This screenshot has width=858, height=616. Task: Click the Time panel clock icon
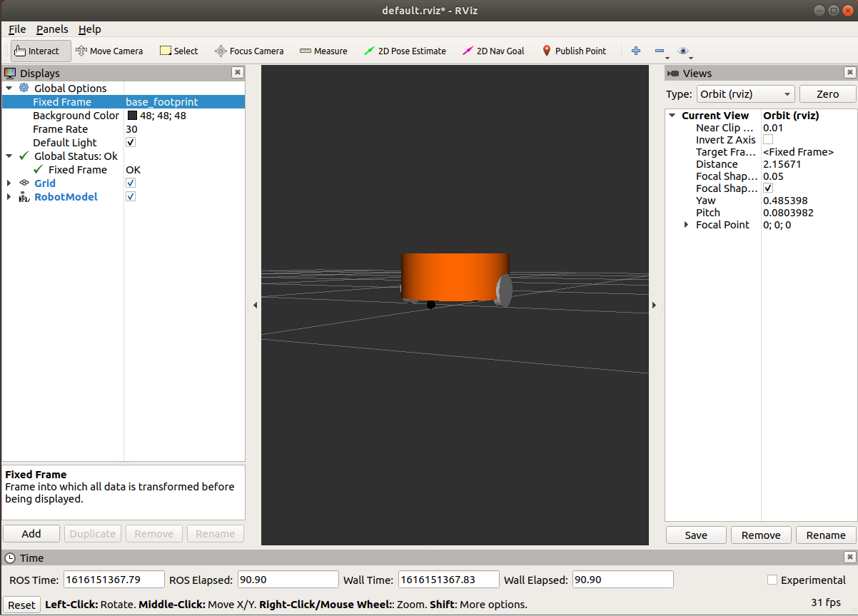click(x=10, y=558)
